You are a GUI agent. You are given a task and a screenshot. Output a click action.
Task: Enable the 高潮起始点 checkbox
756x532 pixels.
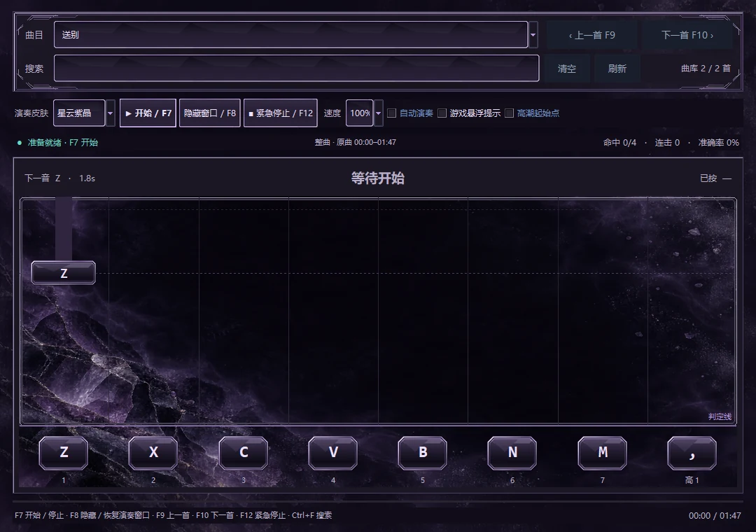tap(509, 113)
